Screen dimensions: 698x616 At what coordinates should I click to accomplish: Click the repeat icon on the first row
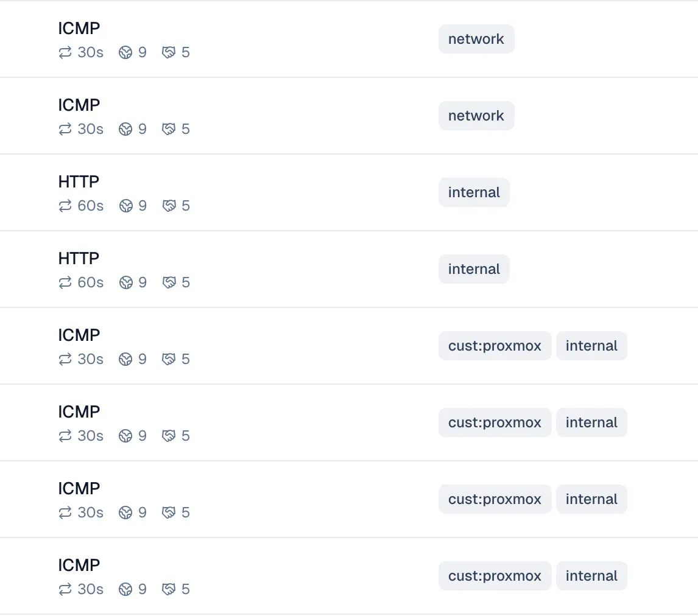pos(65,52)
